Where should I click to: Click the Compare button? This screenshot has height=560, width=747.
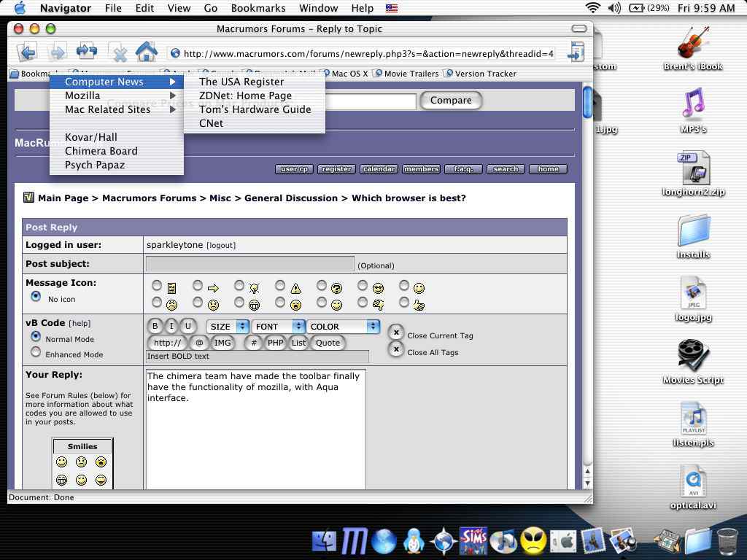pyautogui.click(x=451, y=100)
